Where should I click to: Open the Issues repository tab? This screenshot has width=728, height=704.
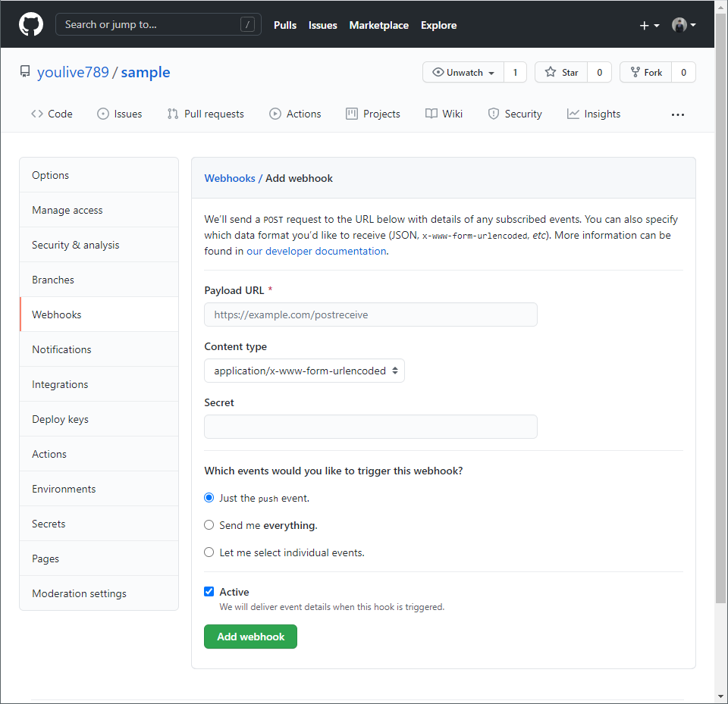point(119,114)
